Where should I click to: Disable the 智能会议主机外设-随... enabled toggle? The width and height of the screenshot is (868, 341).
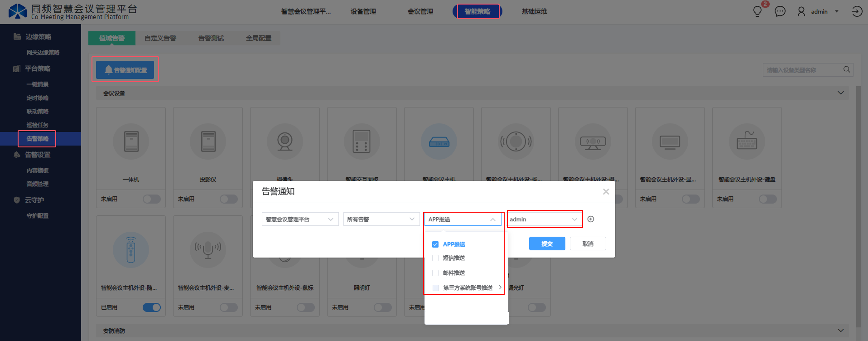click(x=152, y=307)
